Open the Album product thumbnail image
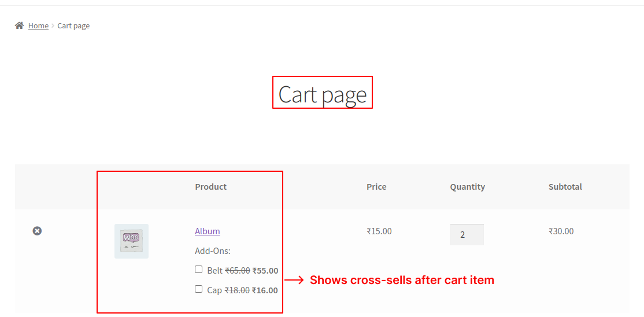Screen dimensions: 644x317 coord(131,241)
